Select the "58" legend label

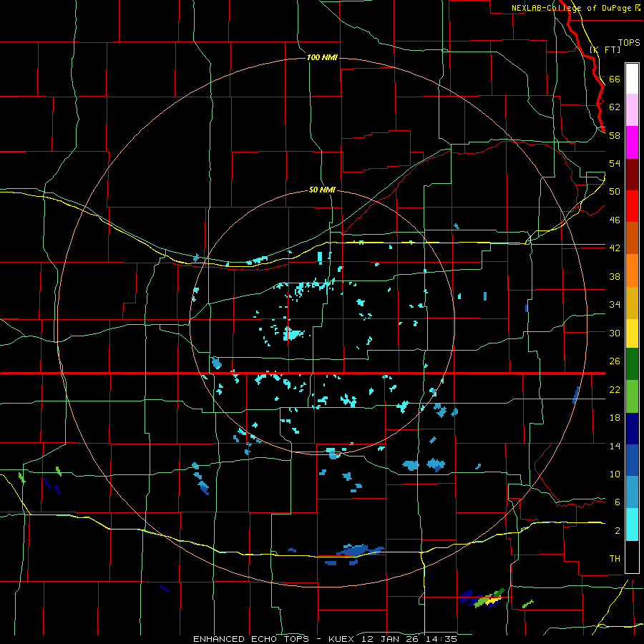(615, 135)
